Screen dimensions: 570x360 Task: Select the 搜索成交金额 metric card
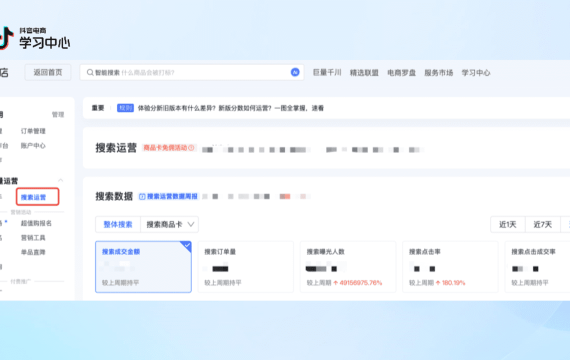pyautogui.click(x=143, y=267)
